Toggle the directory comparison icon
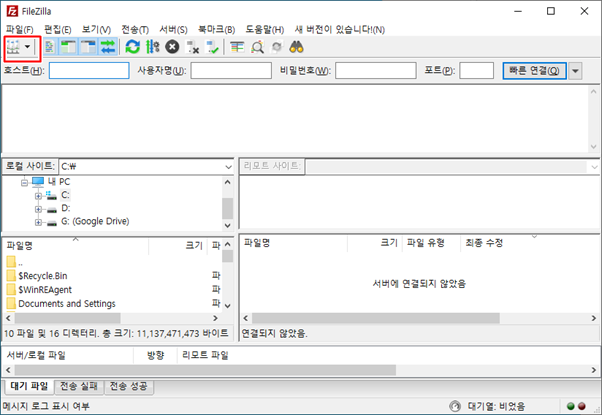The image size is (602, 415). click(x=257, y=47)
